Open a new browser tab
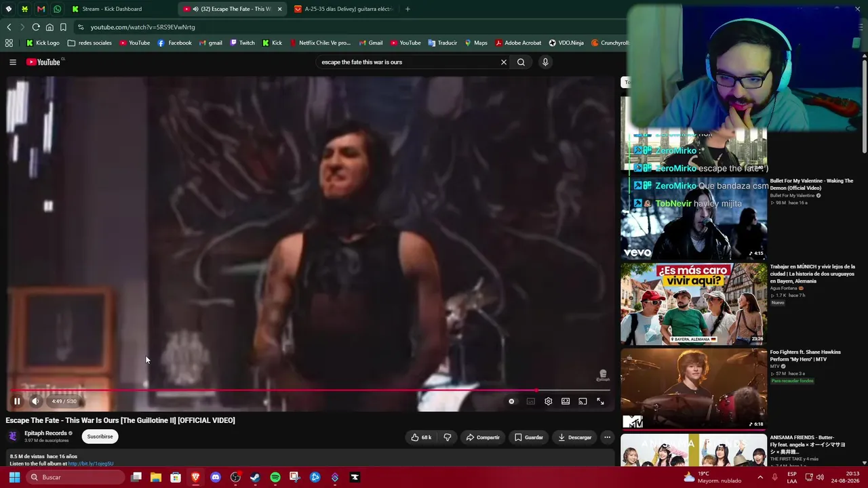Screen dimensions: 868x488 click(408, 9)
